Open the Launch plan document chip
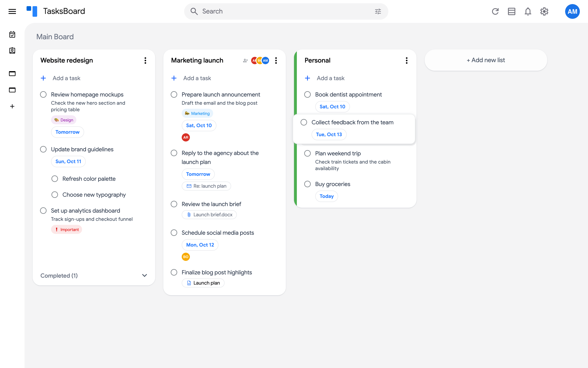The image size is (588, 368). pos(203,283)
